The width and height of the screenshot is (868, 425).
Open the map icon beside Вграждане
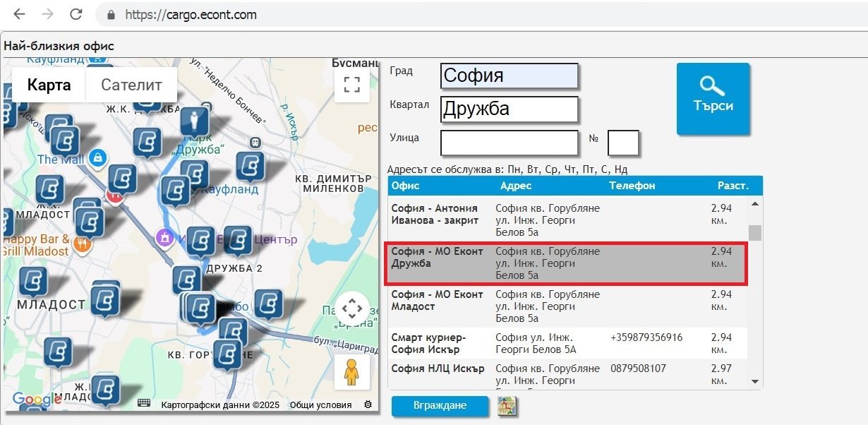tap(507, 407)
